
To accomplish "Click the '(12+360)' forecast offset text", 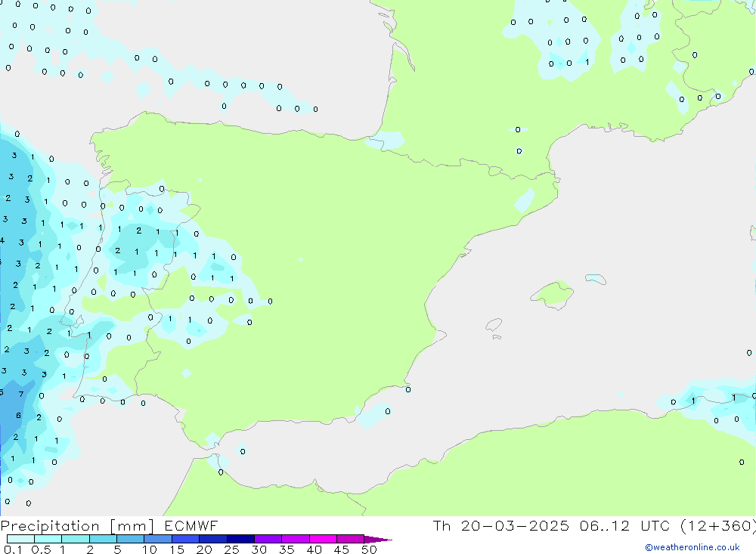I will click(718, 525).
